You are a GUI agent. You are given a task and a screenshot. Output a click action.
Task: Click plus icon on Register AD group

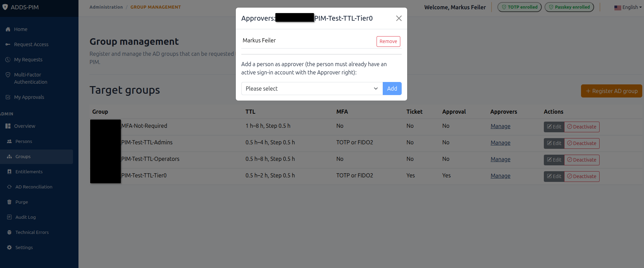(588, 91)
